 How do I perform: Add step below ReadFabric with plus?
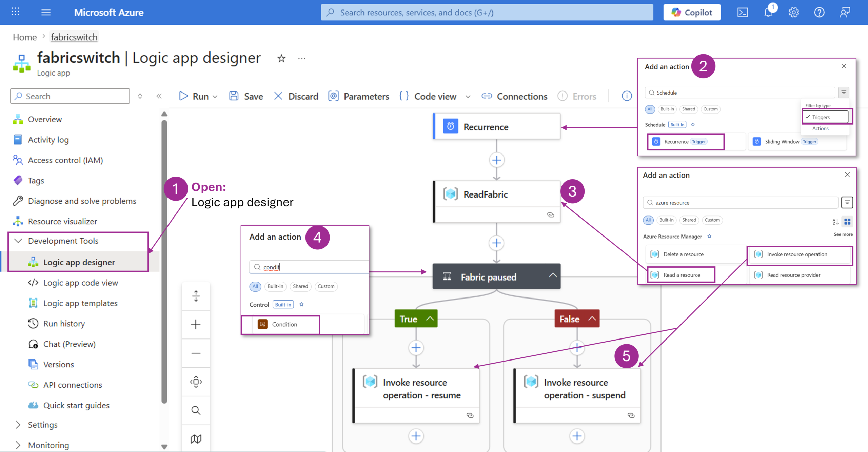[x=497, y=243]
